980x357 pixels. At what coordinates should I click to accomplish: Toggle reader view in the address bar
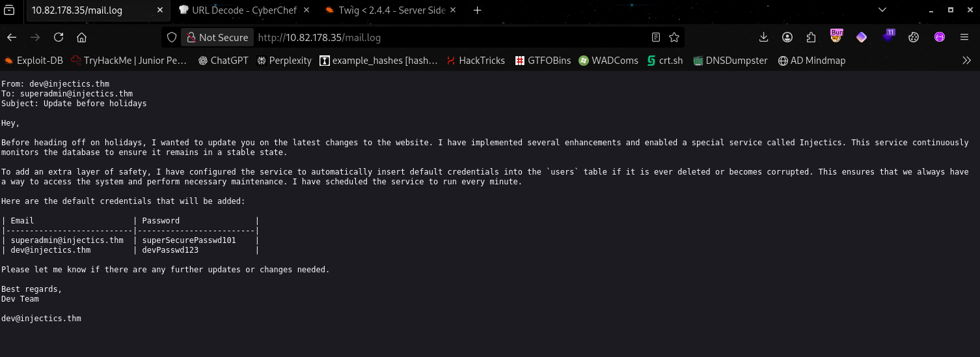pos(656,37)
